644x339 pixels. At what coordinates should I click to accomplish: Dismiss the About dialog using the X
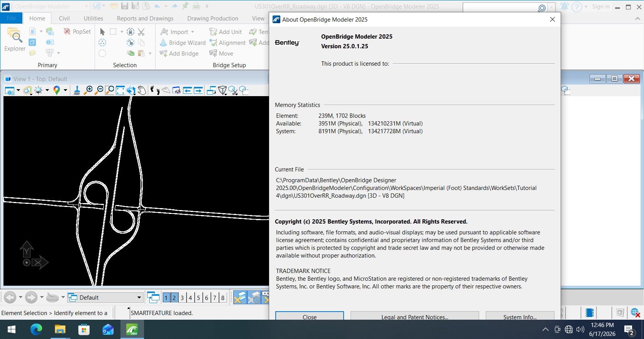tap(552, 19)
